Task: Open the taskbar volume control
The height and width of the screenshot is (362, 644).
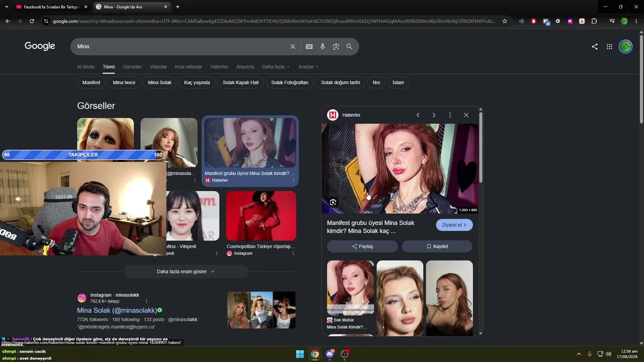Action: (x=608, y=354)
